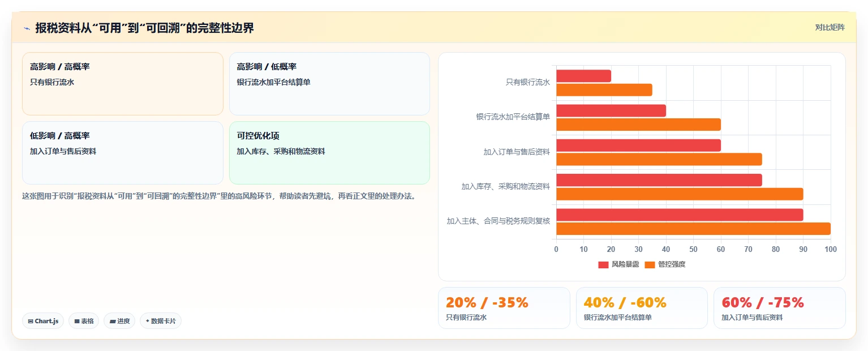Click the y-axis label 加入订单与售后资料
The image size is (868, 351).
pos(517,152)
